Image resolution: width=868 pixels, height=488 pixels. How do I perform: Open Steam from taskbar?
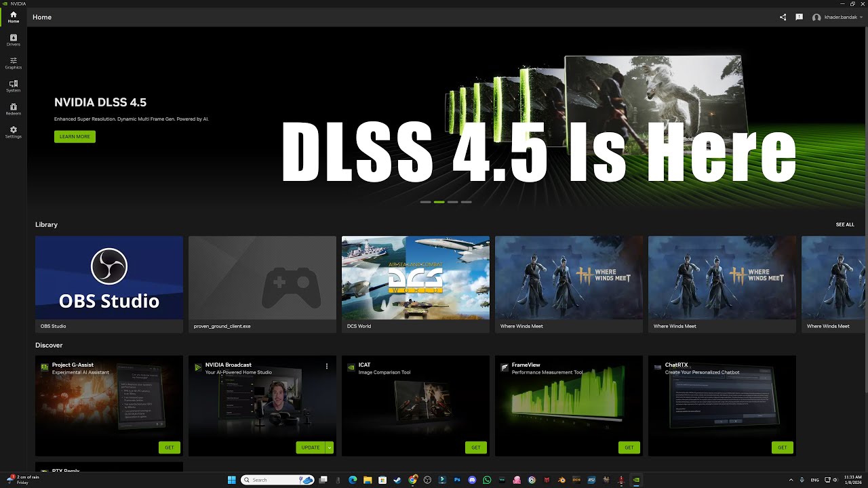coord(397,480)
